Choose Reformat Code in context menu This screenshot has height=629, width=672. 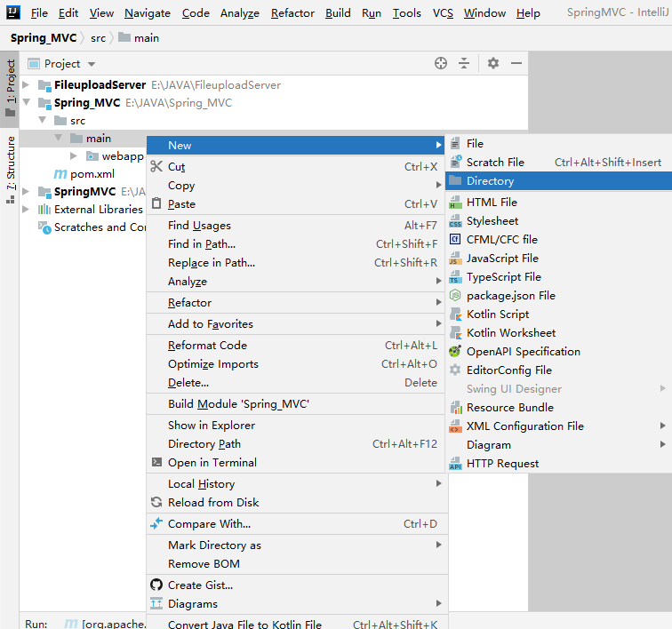click(x=296, y=346)
